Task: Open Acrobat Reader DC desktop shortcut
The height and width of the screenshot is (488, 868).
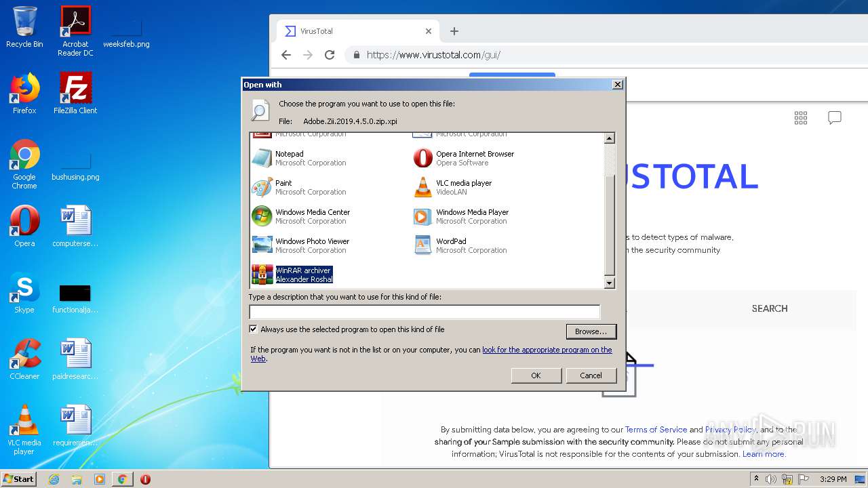Action: tap(75, 31)
